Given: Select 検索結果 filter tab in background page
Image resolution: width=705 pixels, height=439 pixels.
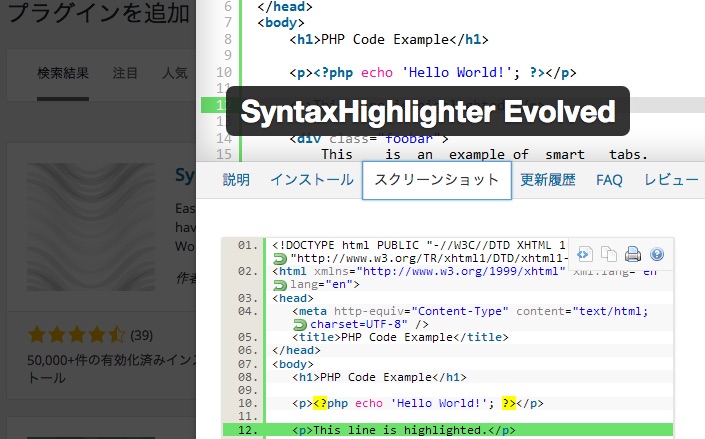Looking at the screenshot, I should [63, 73].
